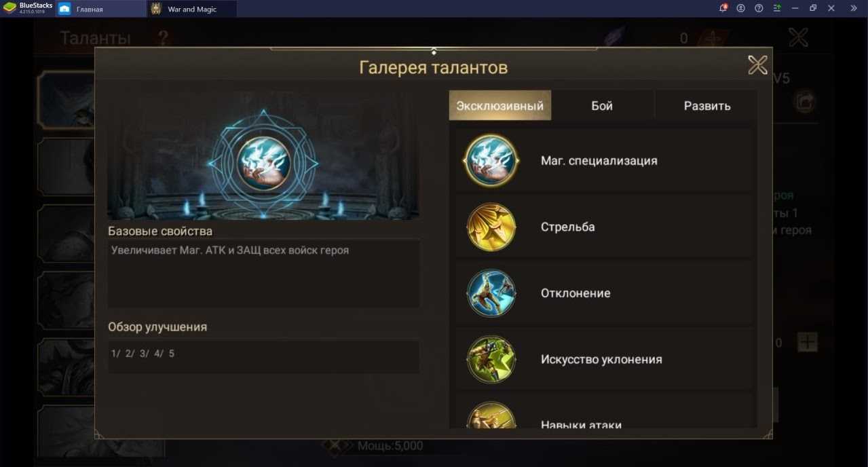Select the Маг. специализация talent icon
Screen dimensions: 868x467
pos(491,161)
